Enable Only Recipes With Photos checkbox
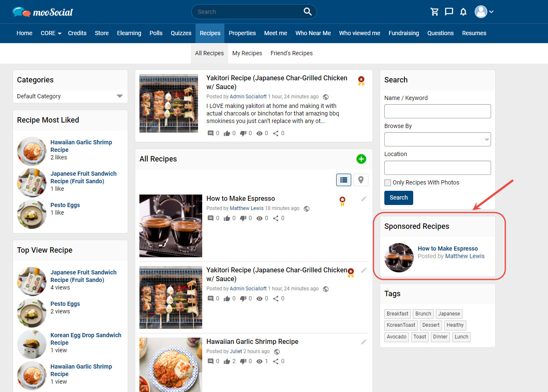548x392 pixels. (x=388, y=182)
